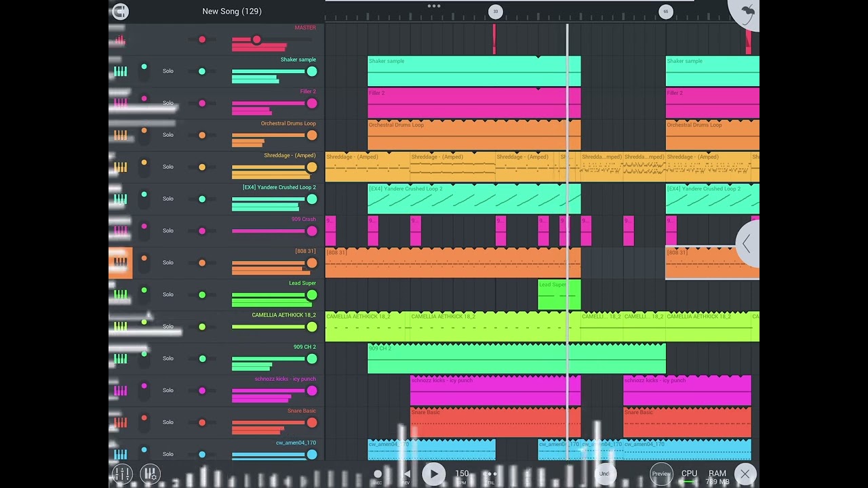This screenshot has width=868, height=488.
Task: Open the Yandere Crushed Loop 2 track instrument icon
Action: click(120, 199)
